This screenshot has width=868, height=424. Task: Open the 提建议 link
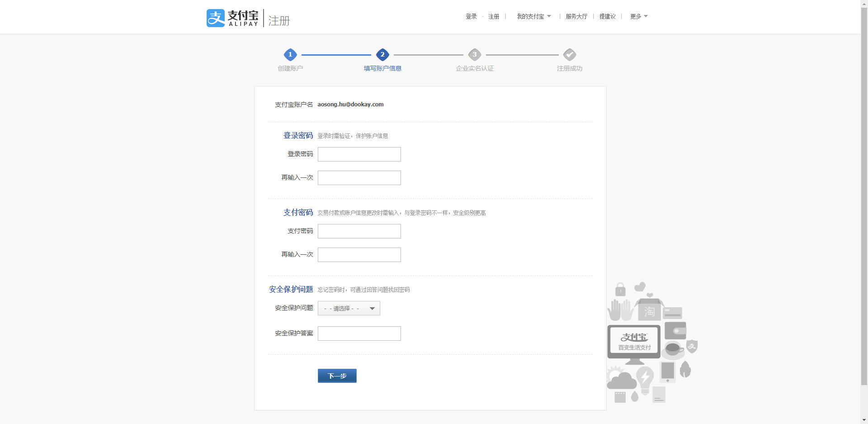tap(607, 16)
